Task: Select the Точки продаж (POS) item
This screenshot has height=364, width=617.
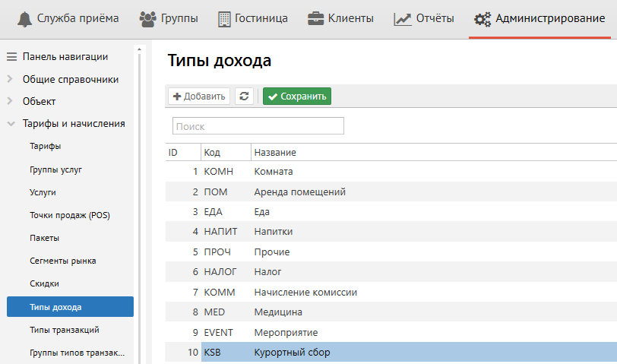Action: coord(70,215)
